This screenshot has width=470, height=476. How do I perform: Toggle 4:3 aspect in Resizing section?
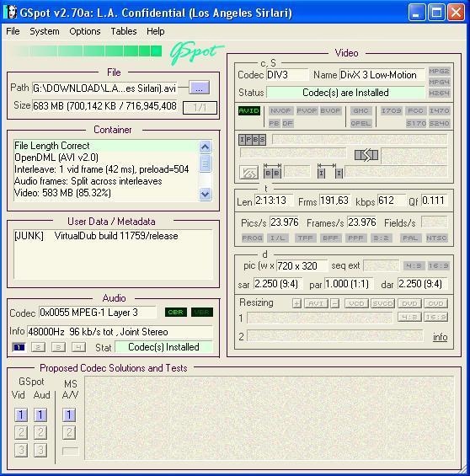click(409, 317)
